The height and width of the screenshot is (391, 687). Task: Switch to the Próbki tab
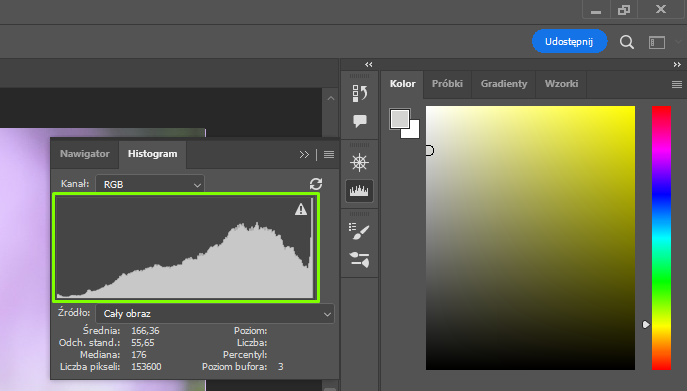coord(447,84)
